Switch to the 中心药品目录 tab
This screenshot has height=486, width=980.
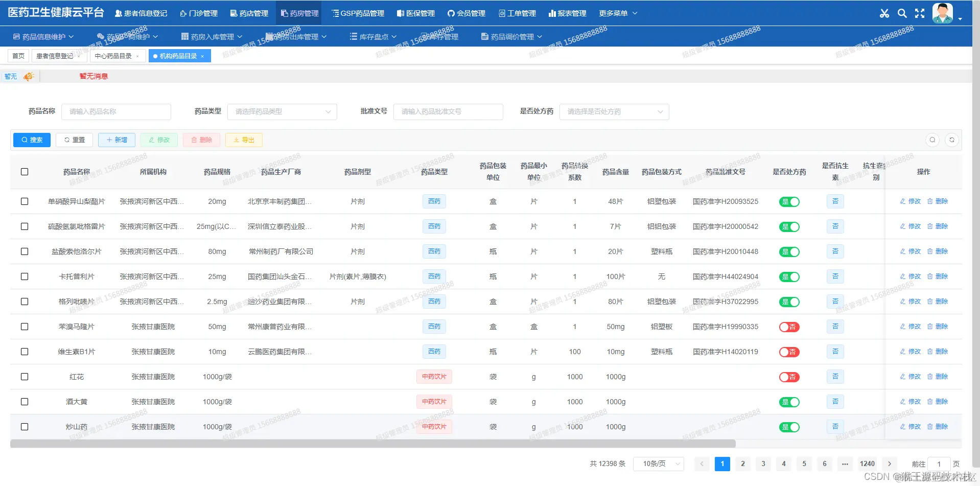coord(114,56)
